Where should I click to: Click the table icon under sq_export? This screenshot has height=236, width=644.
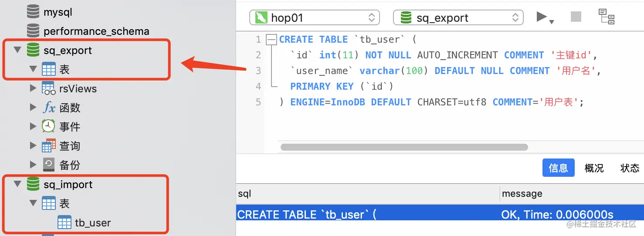(x=49, y=69)
